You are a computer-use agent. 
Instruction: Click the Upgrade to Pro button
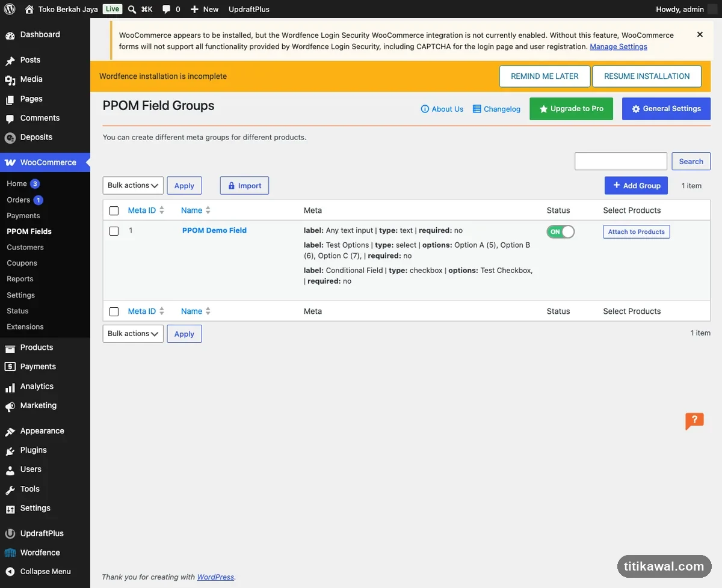571,109
